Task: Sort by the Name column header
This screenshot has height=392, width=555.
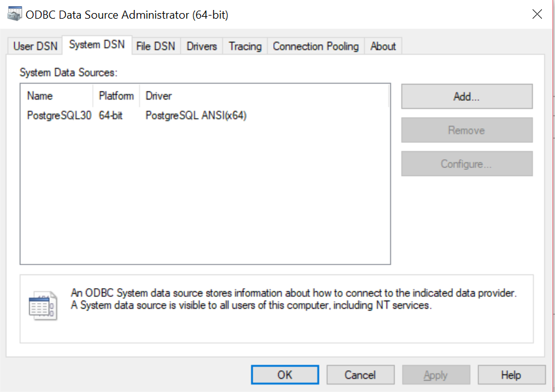Action: click(57, 96)
